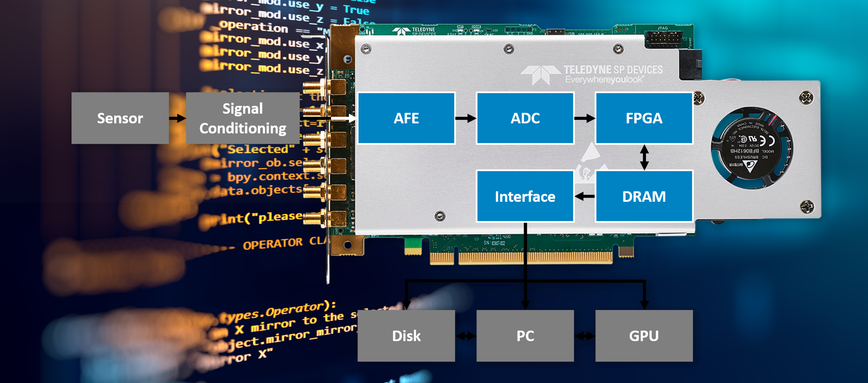Image resolution: width=868 pixels, height=383 pixels.
Task: Click the arrow between Sensor and Signal Conditioning
Action: pos(177,118)
